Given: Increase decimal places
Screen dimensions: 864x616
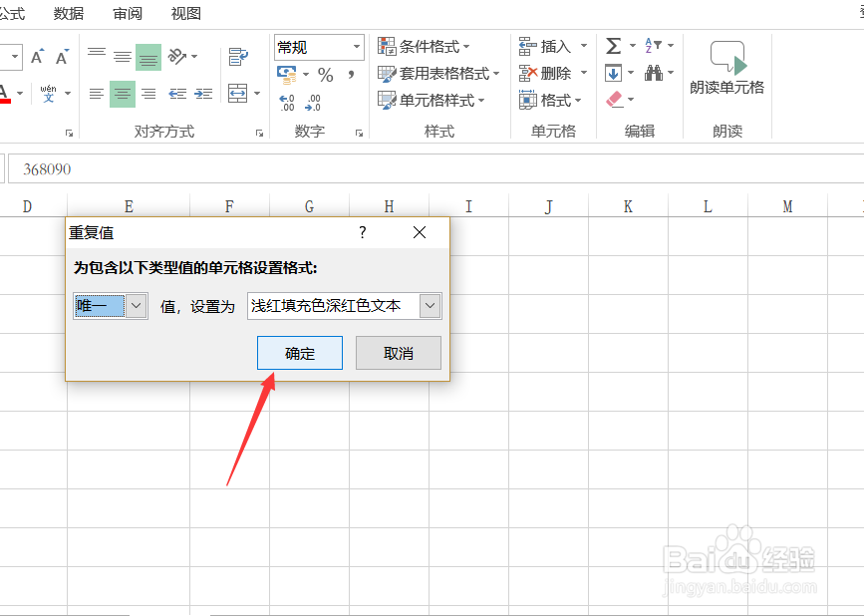Looking at the screenshot, I should tap(287, 103).
